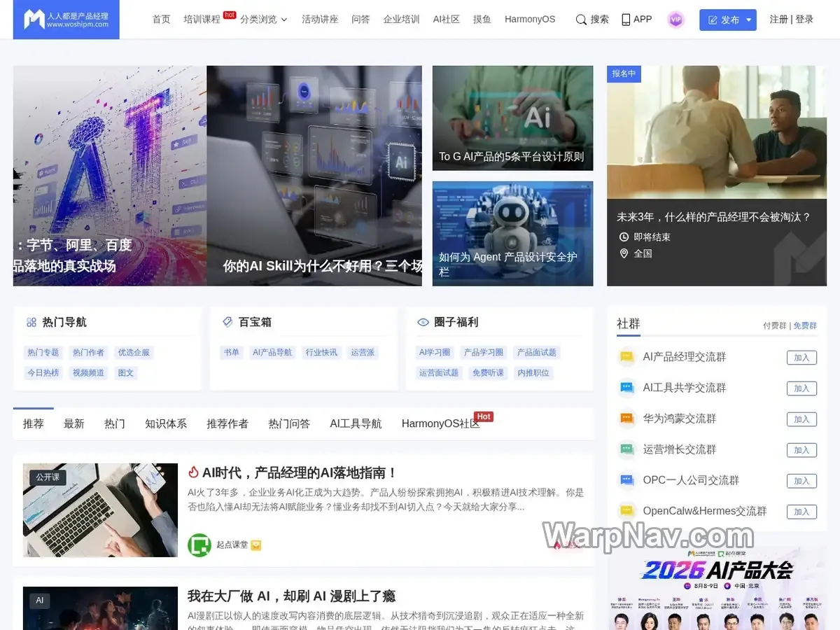Click the 内推职位 tag

[x=533, y=372]
